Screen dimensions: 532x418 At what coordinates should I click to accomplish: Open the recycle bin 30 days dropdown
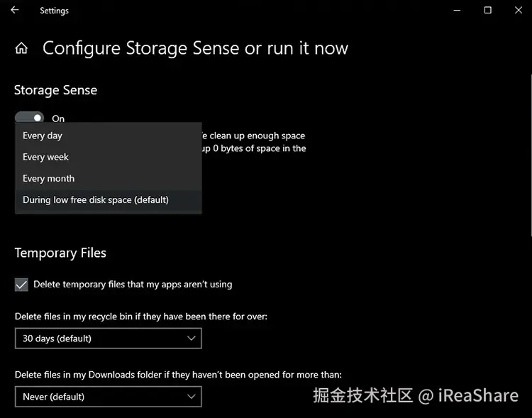(x=108, y=339)
